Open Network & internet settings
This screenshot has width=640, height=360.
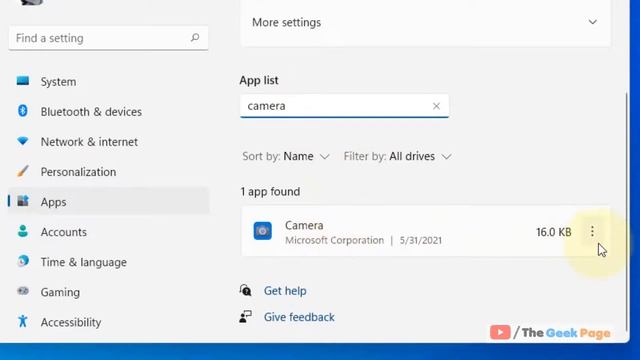pos(89,142)
